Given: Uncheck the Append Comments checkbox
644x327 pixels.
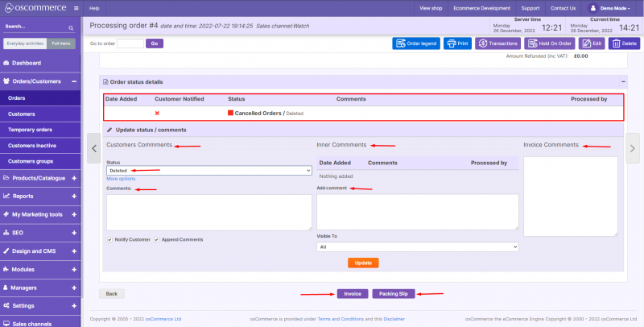Looking at the screenshot, I should pos(157,239).
